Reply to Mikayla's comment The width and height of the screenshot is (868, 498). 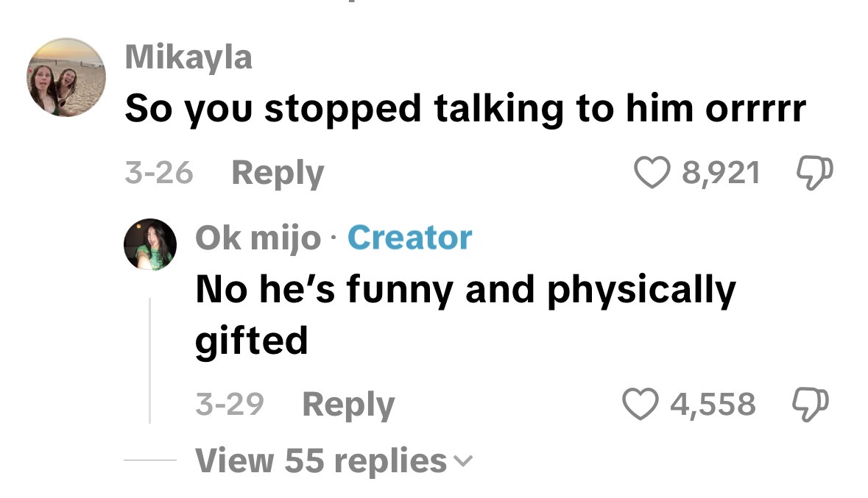[x=278, y=173]
